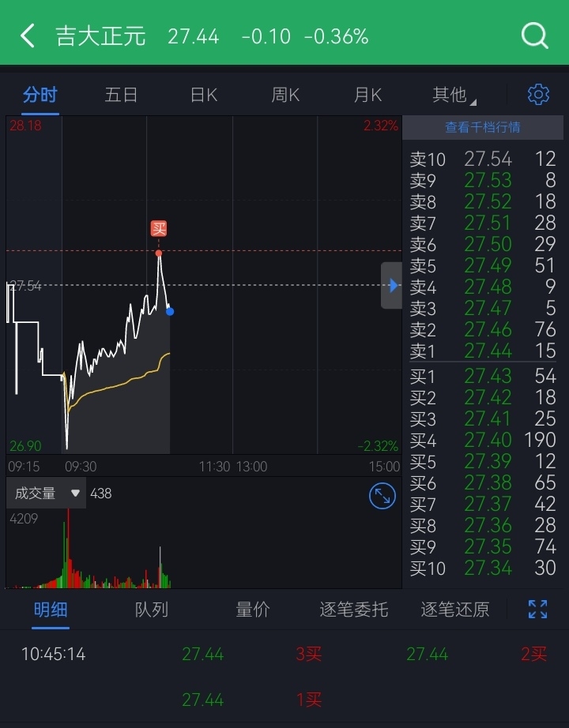Tap 查看千档行情 button
This screenshot has width=569, height=728.
pos(483,127)
